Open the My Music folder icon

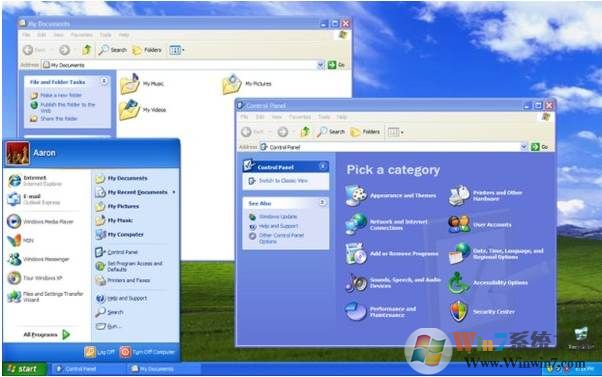coord(129,84)
